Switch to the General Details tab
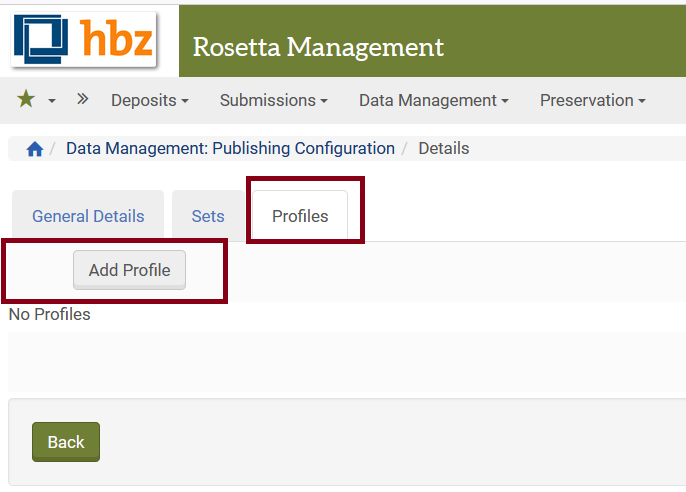 coord(88,216)
